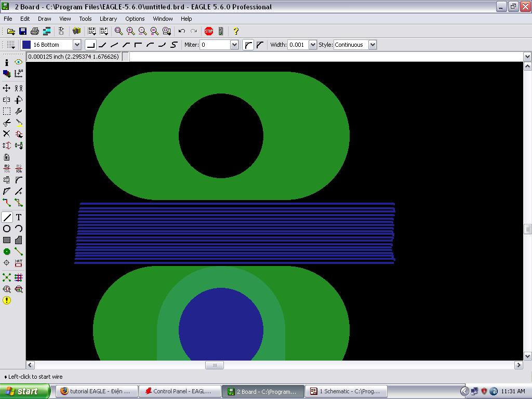The height and width of the screenshot is (399, 532).
Task: Click the Delete (X) tool
Action: pyautogui.click(x=7, y=134)
